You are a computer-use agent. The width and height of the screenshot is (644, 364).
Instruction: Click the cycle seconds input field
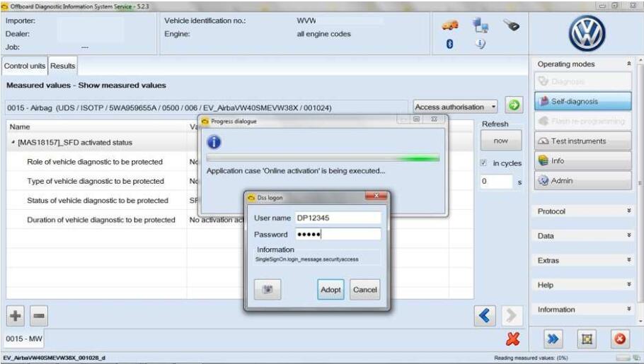point(496,182)
